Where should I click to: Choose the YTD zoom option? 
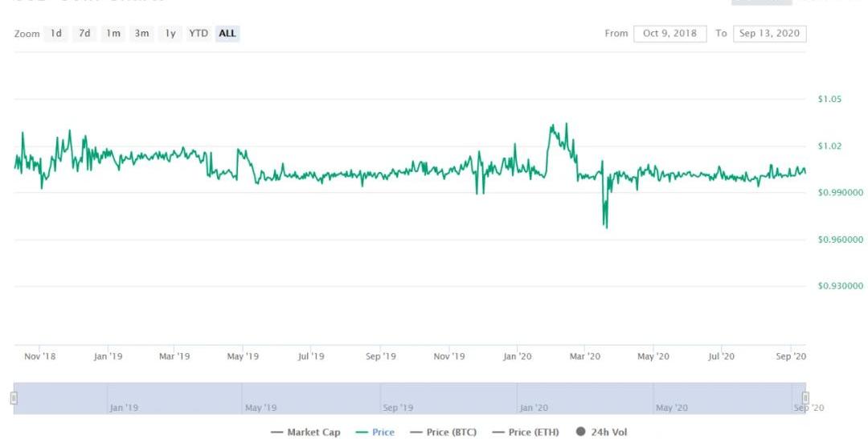pyautogui.click(x=199, y=34)
